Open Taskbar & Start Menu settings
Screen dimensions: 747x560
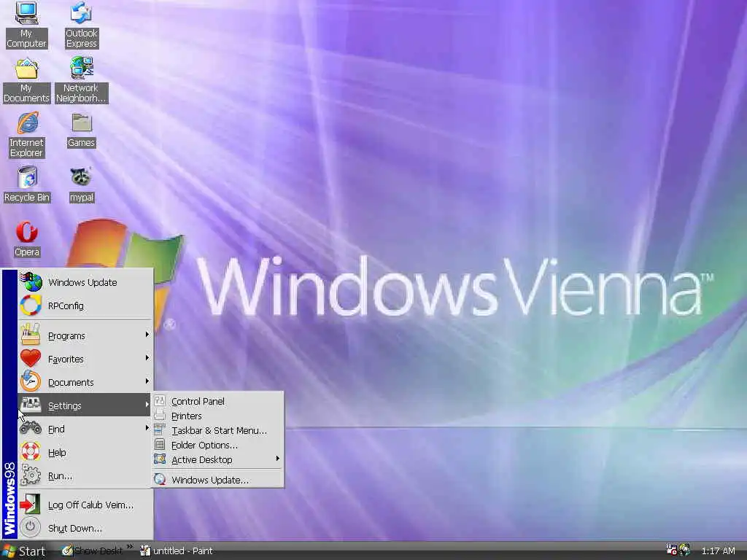[218, 430]
